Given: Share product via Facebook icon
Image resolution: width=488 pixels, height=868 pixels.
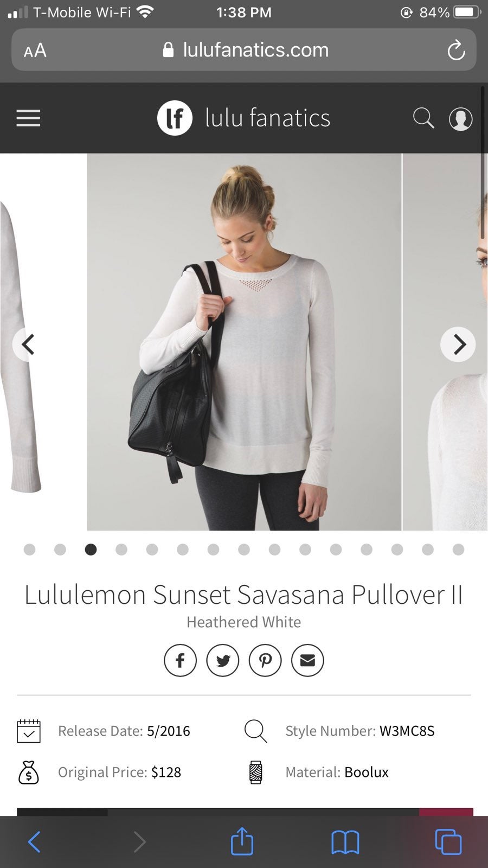Looking at the screenshot, I should [x=180, y=660].
